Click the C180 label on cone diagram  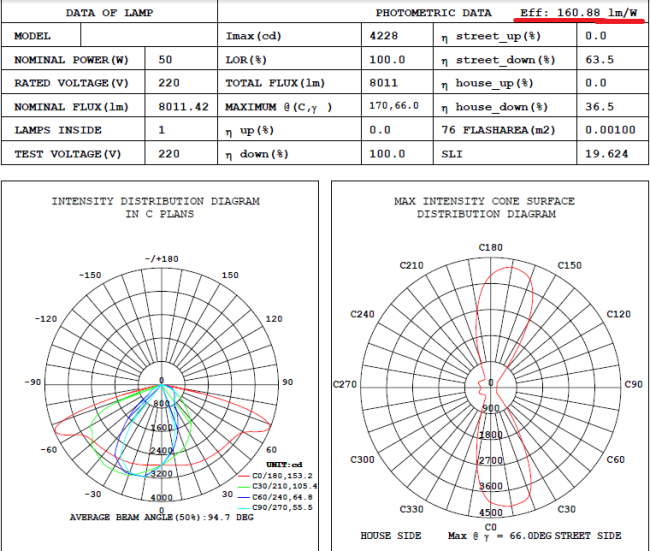pyautogui.click(x=490, y=247)
